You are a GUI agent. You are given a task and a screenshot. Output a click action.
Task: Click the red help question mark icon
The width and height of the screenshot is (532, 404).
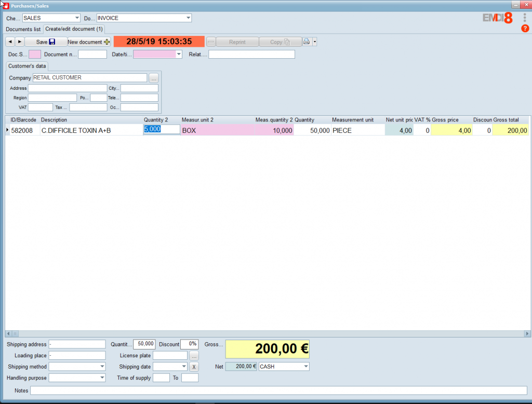[525, 29]
